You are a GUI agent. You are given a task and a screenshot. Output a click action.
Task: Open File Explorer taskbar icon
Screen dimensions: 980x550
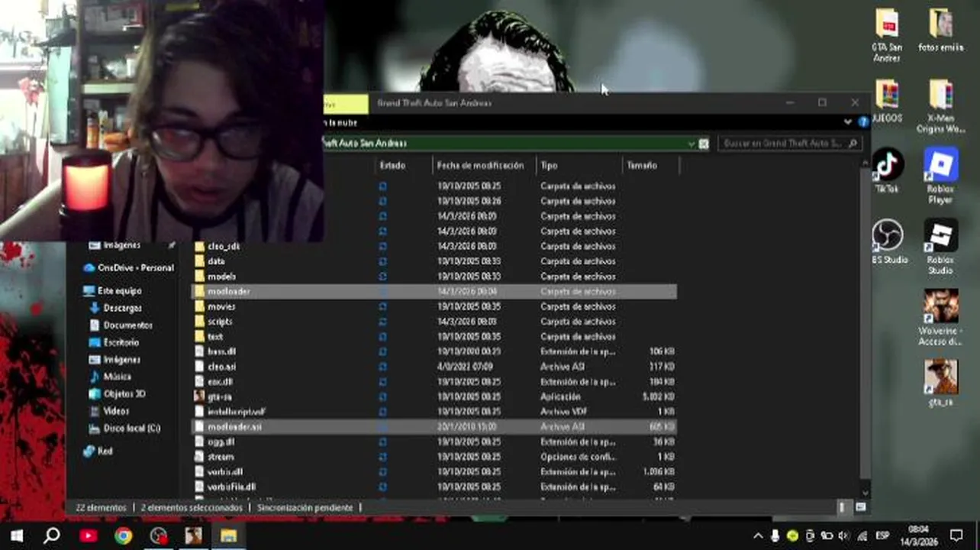click(229, 535)
